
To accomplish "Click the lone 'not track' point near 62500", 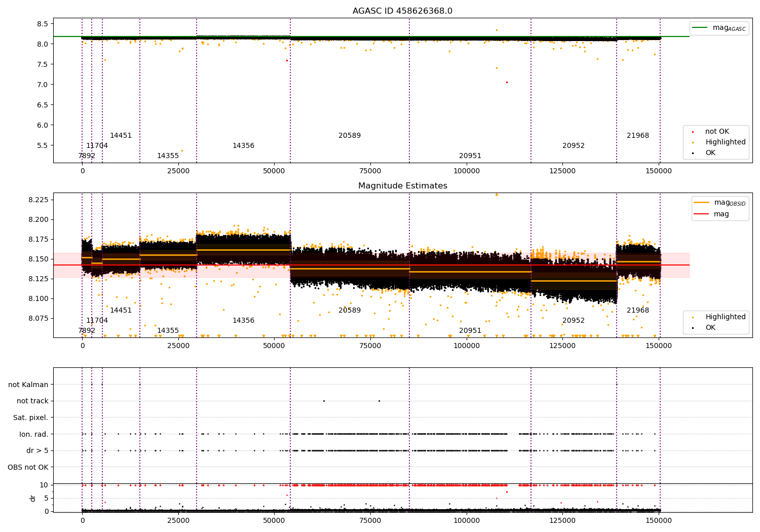I will coord(324,401).
